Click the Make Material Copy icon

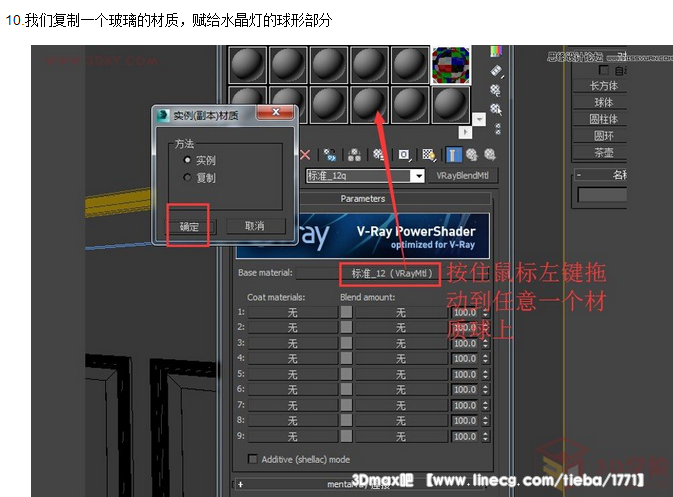330,155
